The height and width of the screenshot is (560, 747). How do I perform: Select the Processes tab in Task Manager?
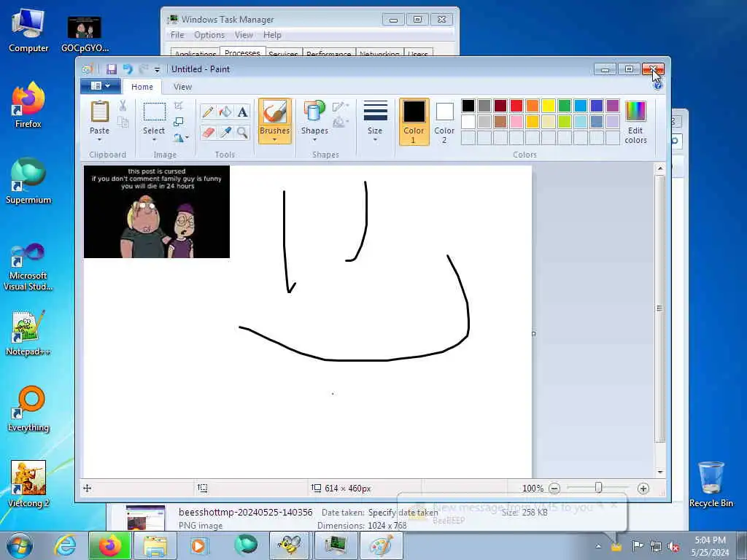coord(242,52)
